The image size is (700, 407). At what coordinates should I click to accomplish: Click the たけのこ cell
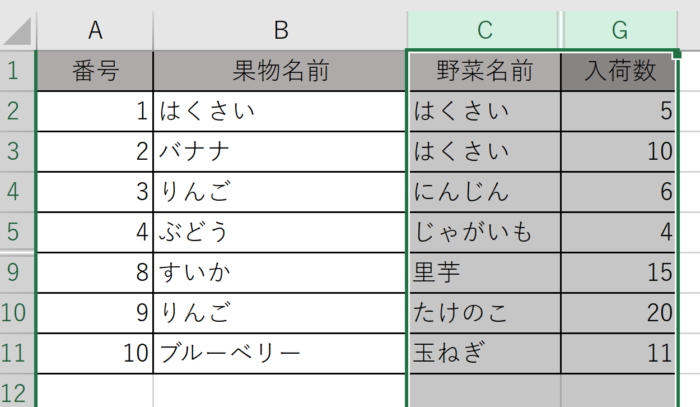[x=484, y=312]
